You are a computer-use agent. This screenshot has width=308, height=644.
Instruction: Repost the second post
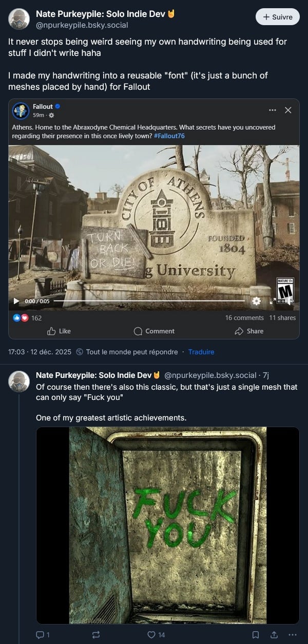click(x=95, y=635)
